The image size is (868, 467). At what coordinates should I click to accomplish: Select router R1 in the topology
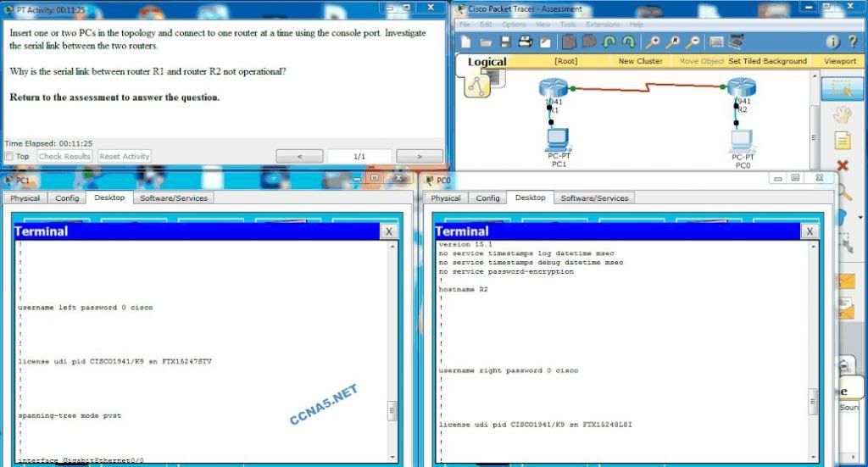[553, 88]
